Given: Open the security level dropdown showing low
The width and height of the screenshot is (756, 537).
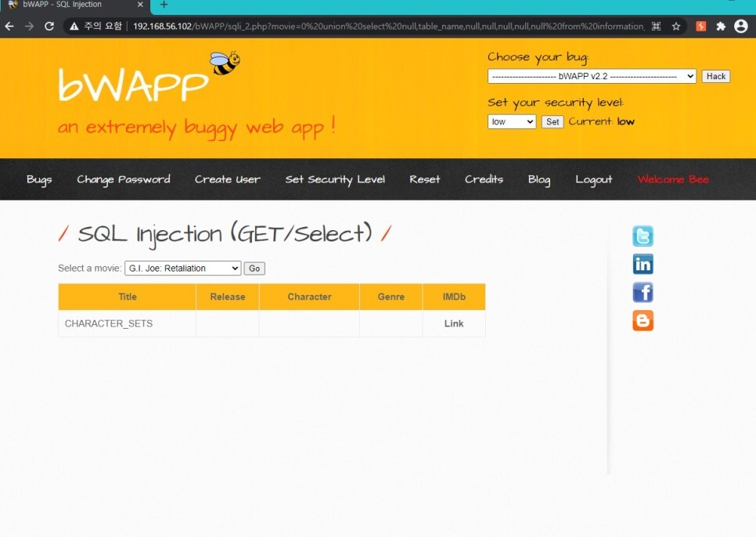Looking at the screenshot, I should pyautogui.click(x=512, y=121).
